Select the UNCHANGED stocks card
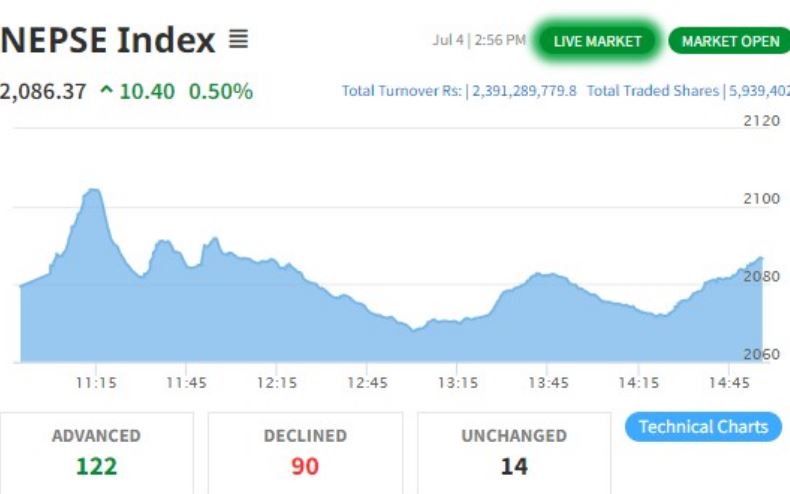 coord(513,452)
